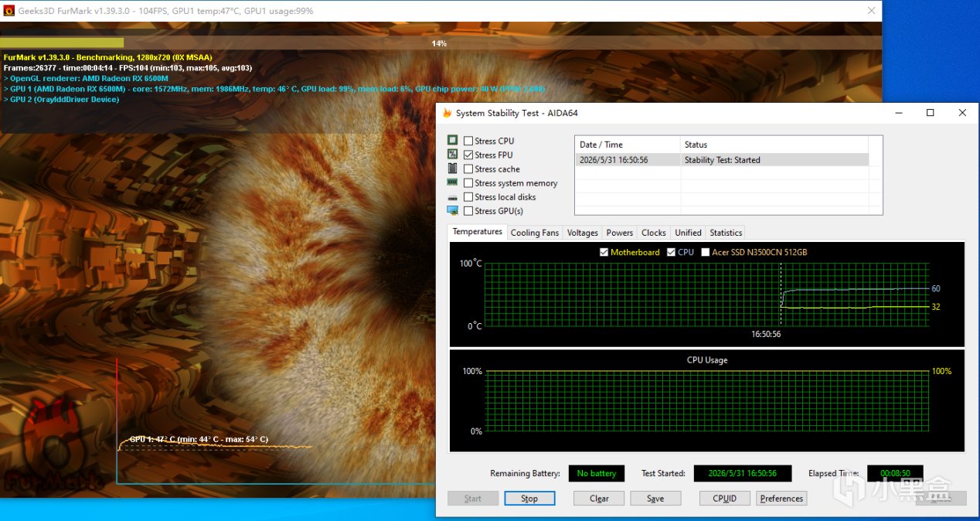
Task: Click the FurMark GPU 1 temperature graph label
Action: coord(199,439)
